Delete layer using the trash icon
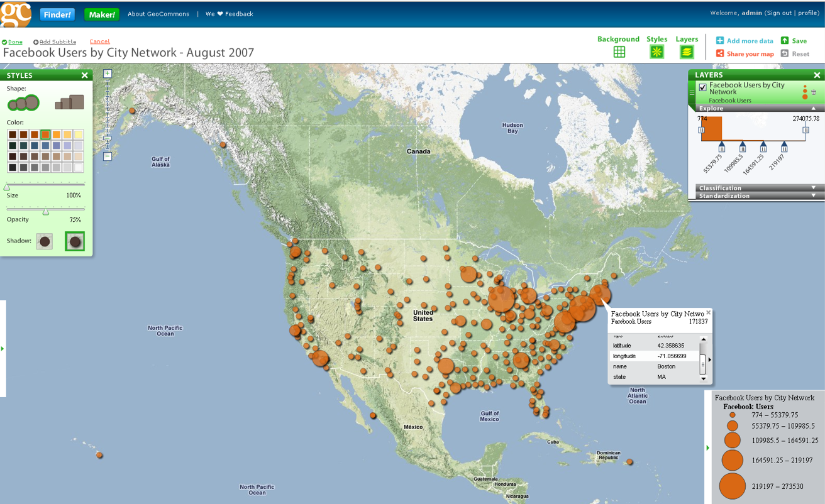Screen dimensions: 825x504 pyautogui.click(x=814, y=92)
